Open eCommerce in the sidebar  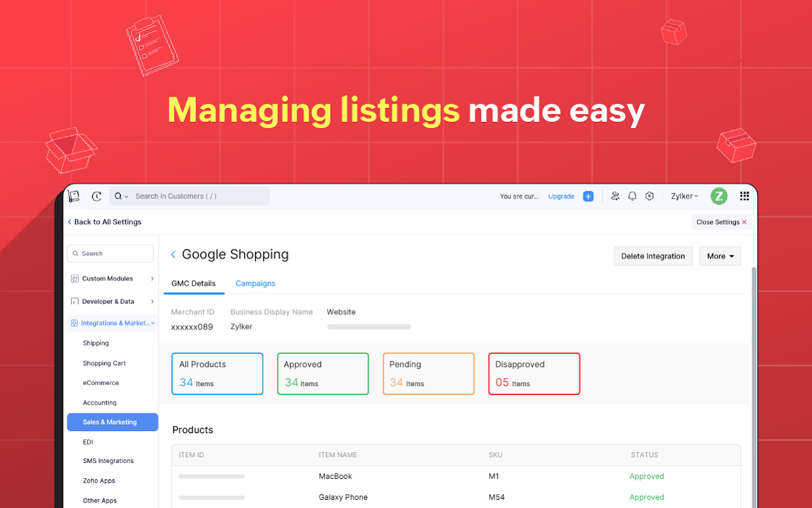(101, 383)
